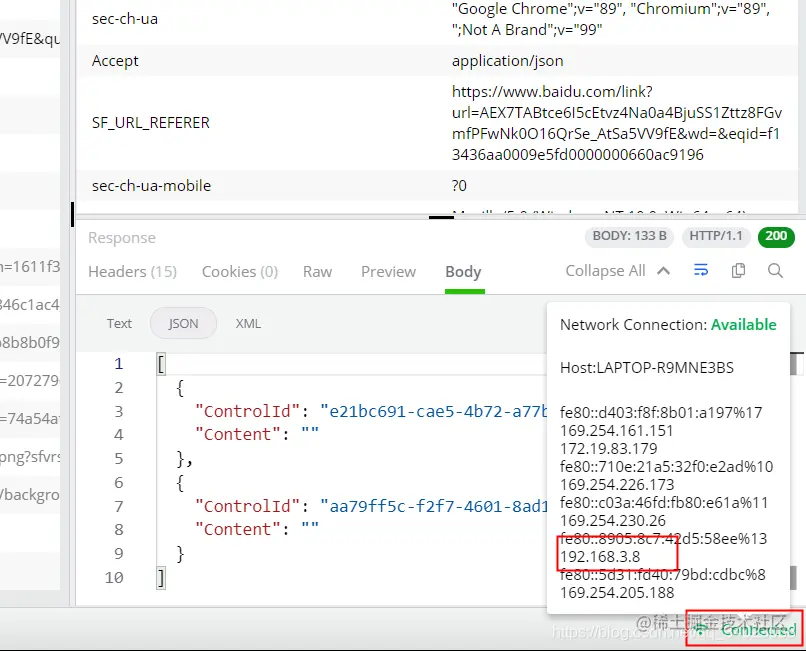Click the second ControlId value aa79ff5c
Image resolution: width=806 pixels, height=651 pixels.
click(434, 507)
